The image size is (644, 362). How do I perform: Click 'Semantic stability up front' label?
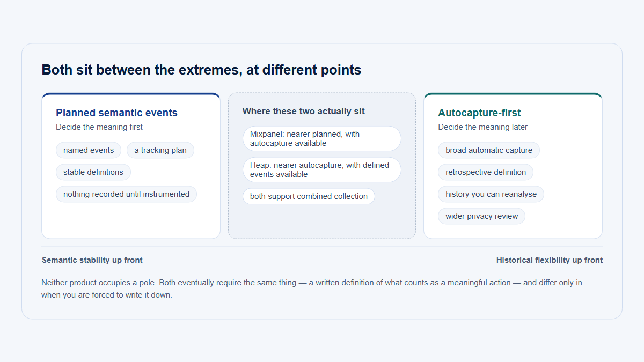(92, 260)
